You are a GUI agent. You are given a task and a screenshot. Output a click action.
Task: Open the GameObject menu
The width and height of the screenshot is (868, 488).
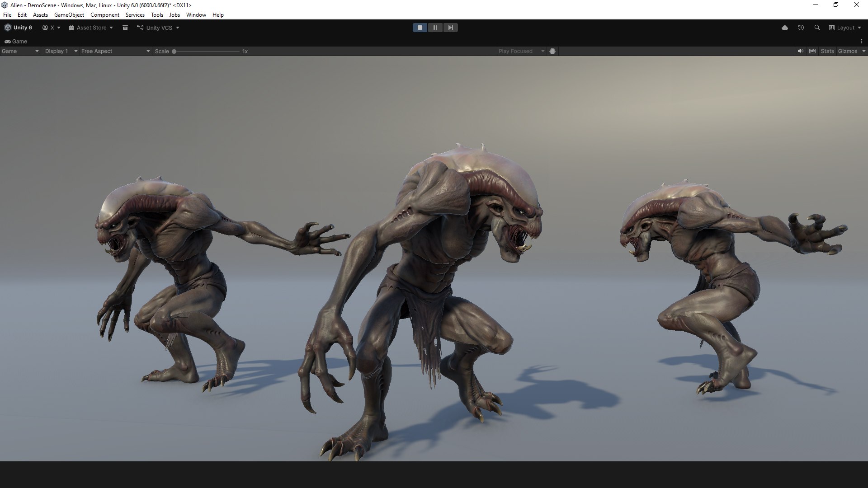(x=69, y=15)
